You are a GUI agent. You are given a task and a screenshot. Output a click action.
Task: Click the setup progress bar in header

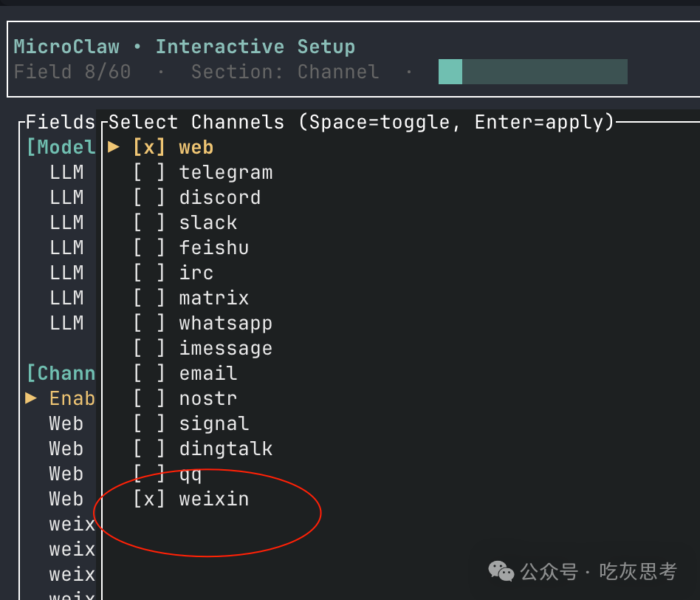(x=533, y=72)
